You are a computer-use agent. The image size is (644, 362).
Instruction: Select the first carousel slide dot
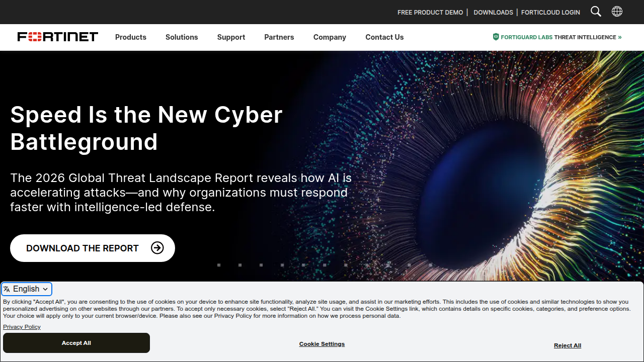pyautogui.click(x=219, y=265)
